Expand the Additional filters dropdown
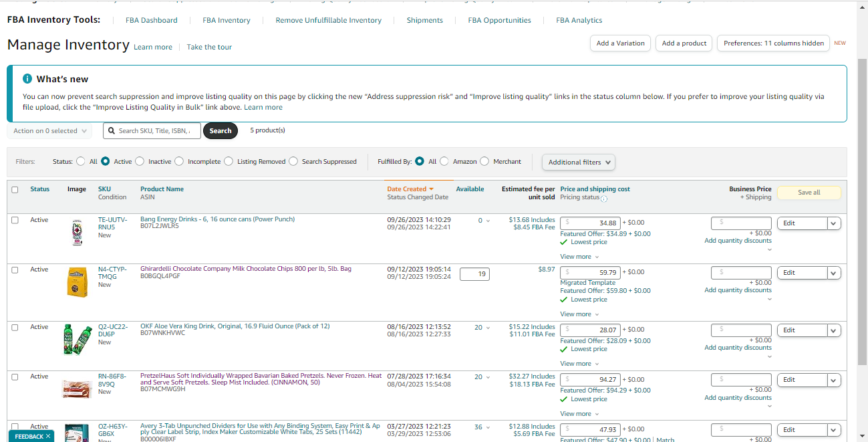The image size is (868, 442). click(x=579, y=162)
